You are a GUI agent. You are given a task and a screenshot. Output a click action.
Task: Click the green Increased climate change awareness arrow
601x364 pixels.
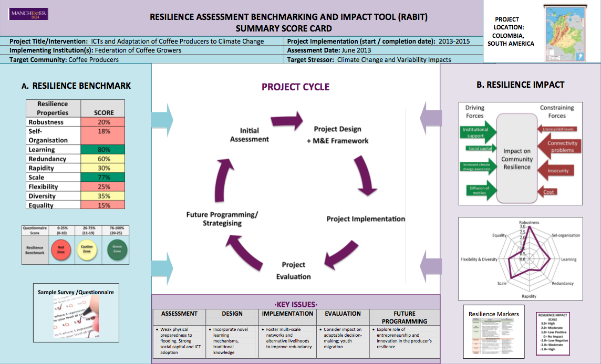click(x=479, y=167)
